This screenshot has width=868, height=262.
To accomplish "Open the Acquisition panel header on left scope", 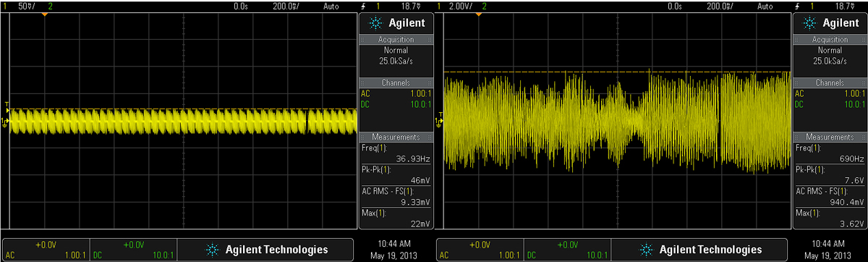I will pyautogui.click(x=396, y=40).
